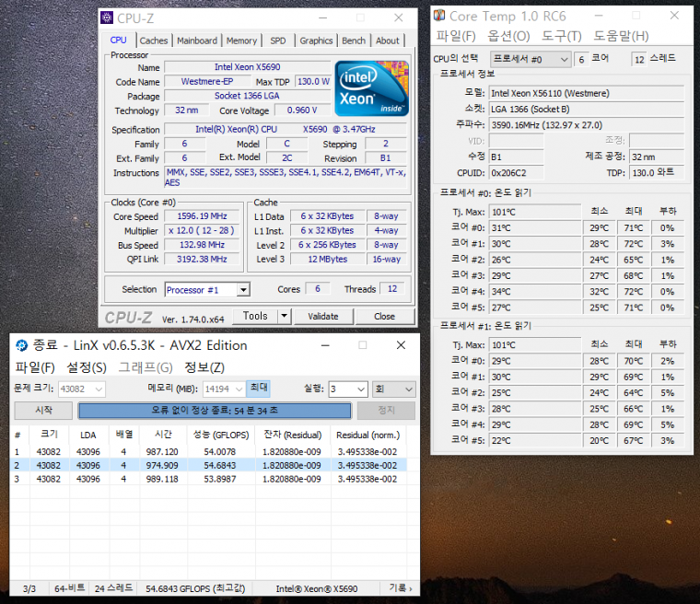The image size is (700, 604).
Task: Open the 도움말(H) menu in Core Temp
Action: coord(621,36)
